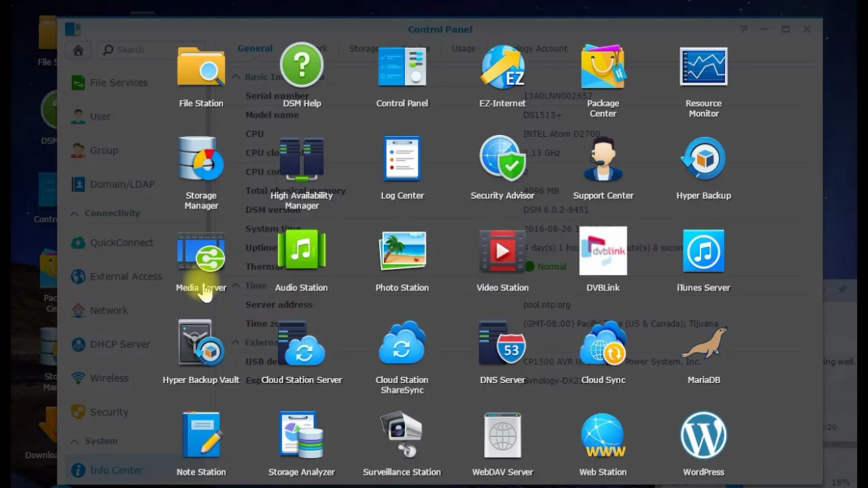Image resolution: width=868 pixels, height=488 pixels.
Task: Open Note Station
Action: tap(201, 436)
